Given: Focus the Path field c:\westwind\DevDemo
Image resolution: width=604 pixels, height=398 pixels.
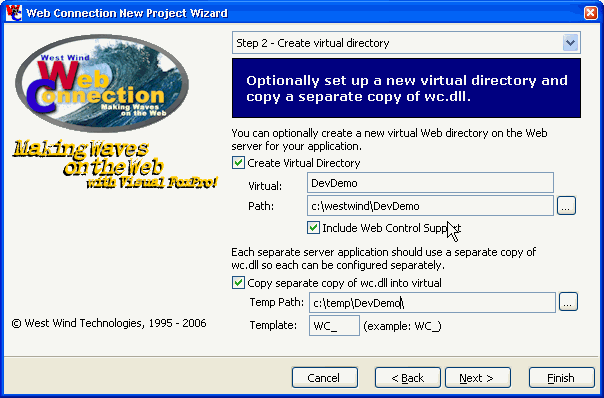Looking at the screenshot, I should (x=430, y=206).
